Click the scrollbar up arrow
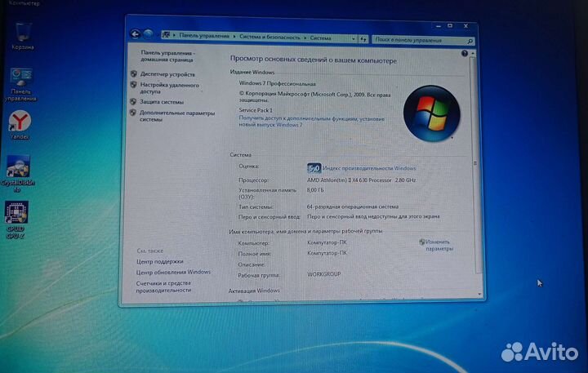Screen dimensions: 588x373 pyautogui.click(x=473, y=53)
